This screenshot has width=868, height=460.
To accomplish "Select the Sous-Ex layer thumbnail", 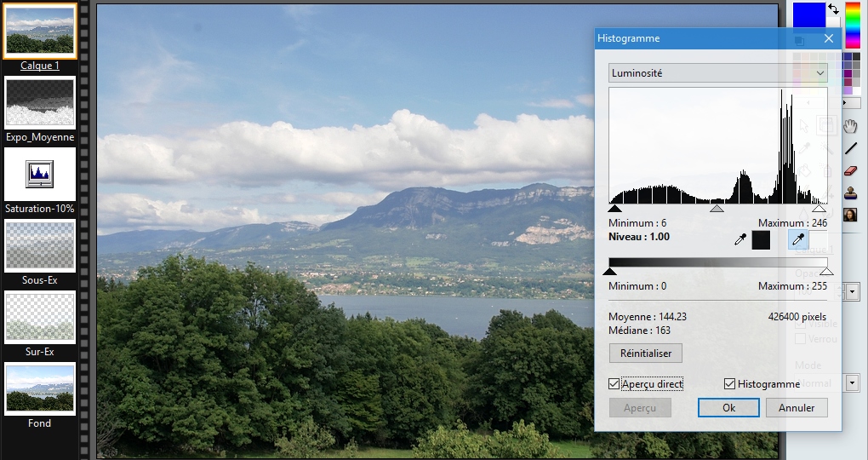I will (40, 245).
